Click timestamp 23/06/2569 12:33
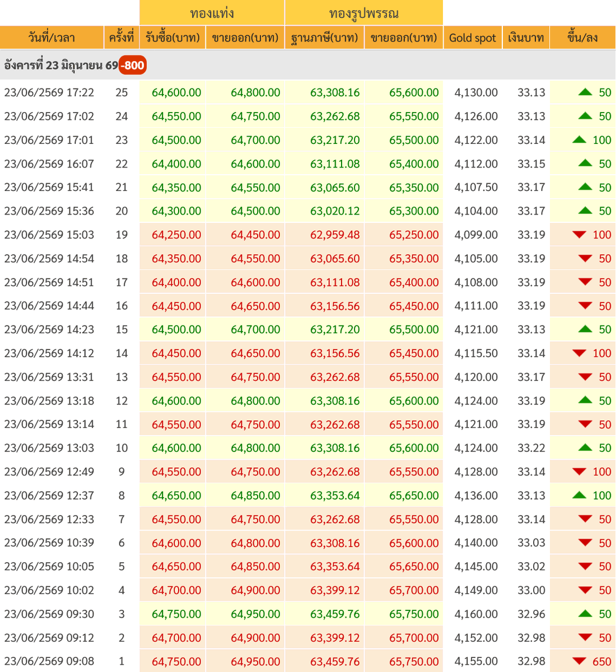 49,519
